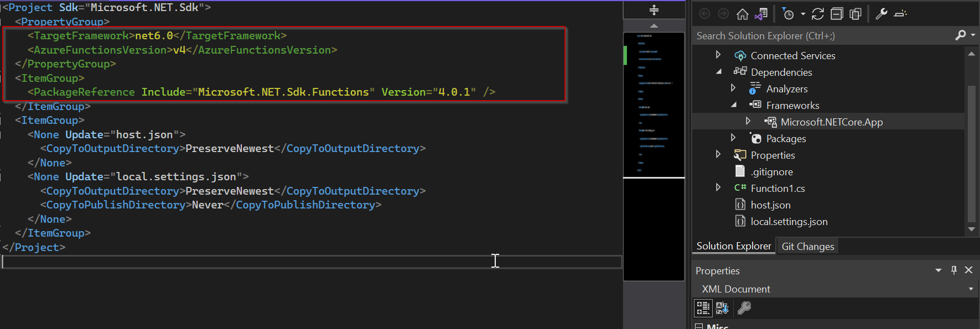The height and width of the screenshot is (329, 980).
Task: Place cursor on empty last editor line
Action: (x=312, y=262)
